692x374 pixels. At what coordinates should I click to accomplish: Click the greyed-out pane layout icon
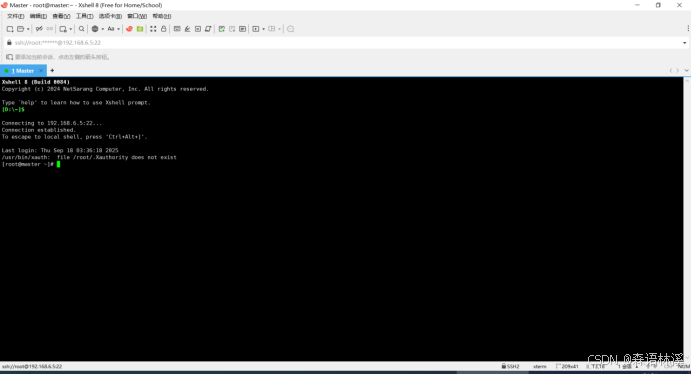click(272, 29)
